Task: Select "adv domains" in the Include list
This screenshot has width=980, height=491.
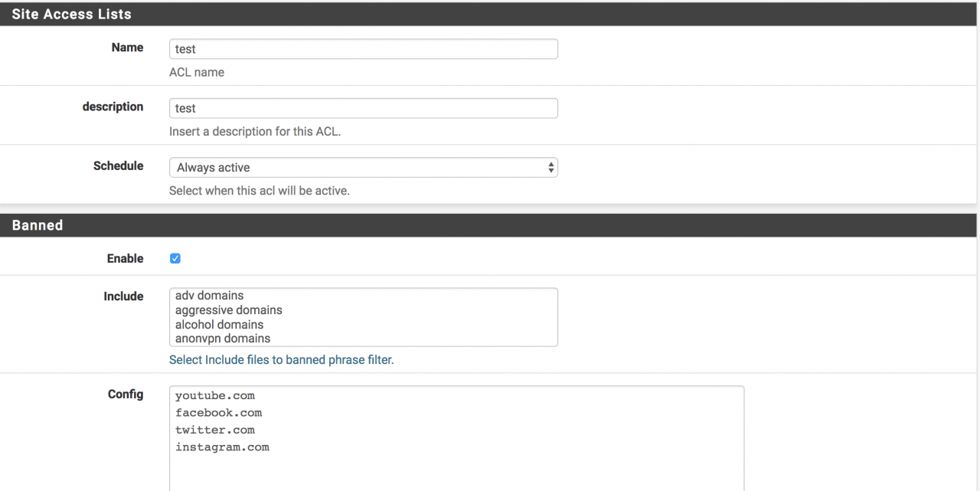Action: point(209,296)
